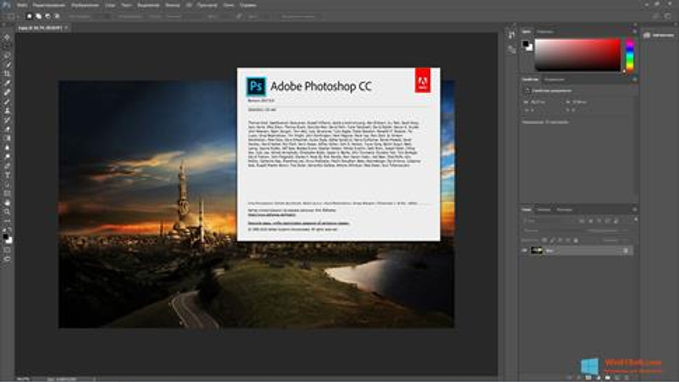Image resolution: width=679 pixels, height=382 pixels.
Task: Open the workspace switcher at top right
Action: pyautogui.click(x=669, y=16)
